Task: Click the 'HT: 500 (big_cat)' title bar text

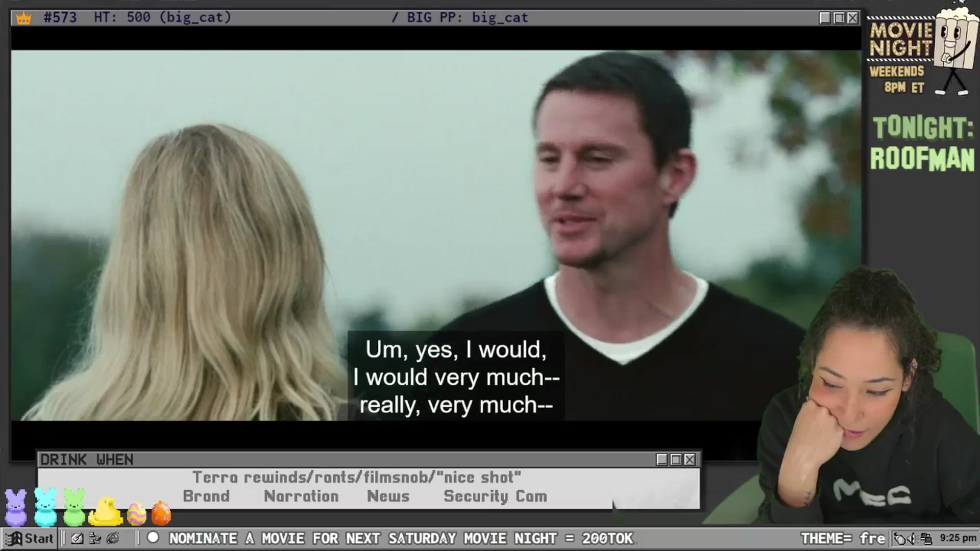Action: tap(162, 18)
